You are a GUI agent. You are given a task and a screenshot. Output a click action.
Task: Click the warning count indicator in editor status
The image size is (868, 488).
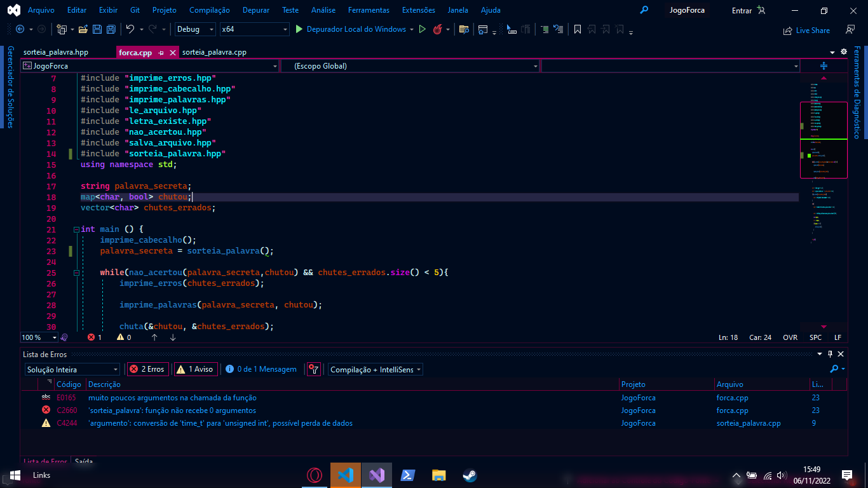point(124,337)
